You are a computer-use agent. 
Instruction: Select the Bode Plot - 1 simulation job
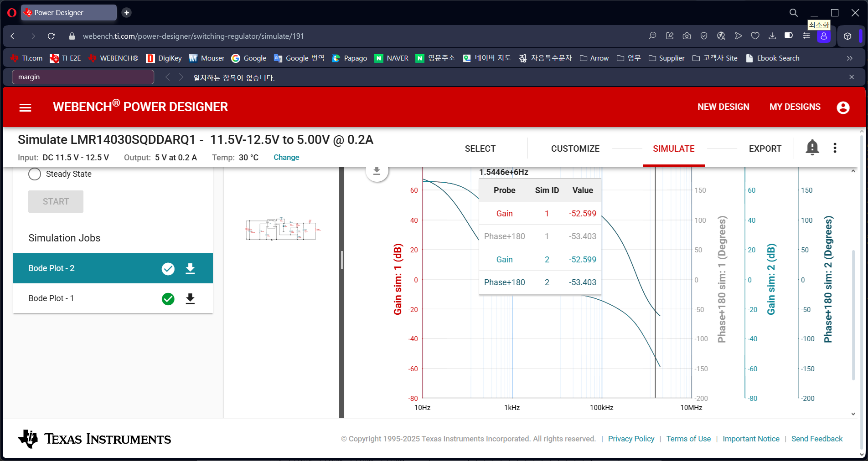click(113, 298)
